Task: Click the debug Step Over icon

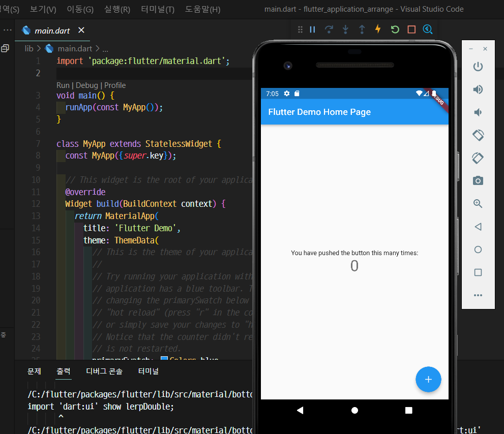Action: click(329, 29)
